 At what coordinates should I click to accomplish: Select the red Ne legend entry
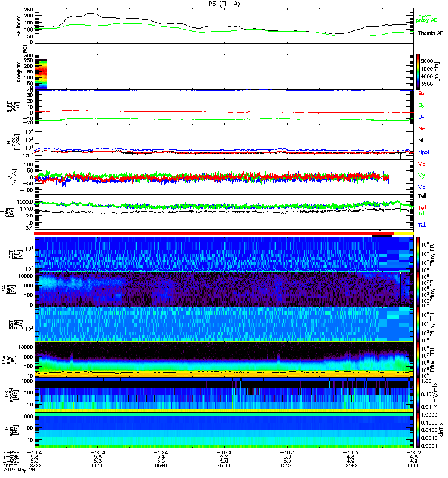pos(422,128)
